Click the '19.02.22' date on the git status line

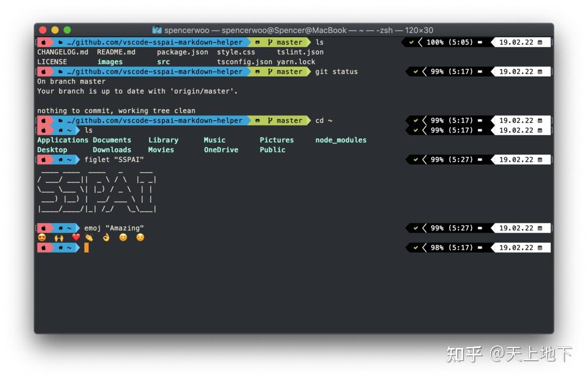click(516, 71)
